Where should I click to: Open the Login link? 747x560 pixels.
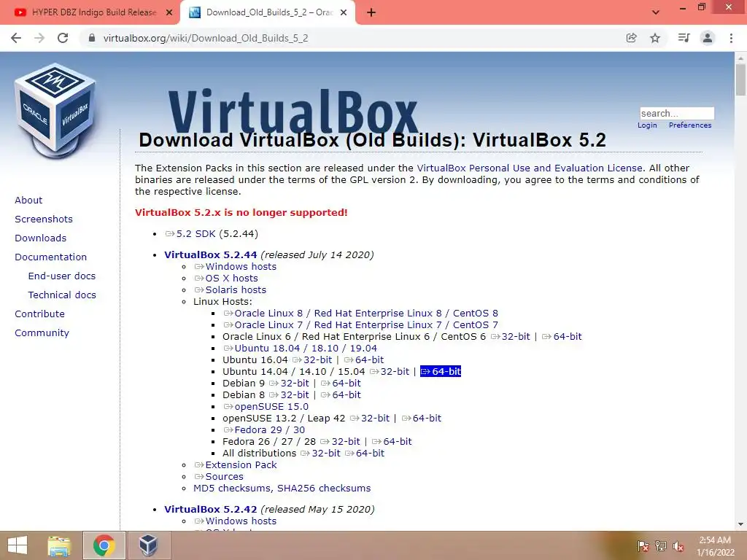[647, 125]
